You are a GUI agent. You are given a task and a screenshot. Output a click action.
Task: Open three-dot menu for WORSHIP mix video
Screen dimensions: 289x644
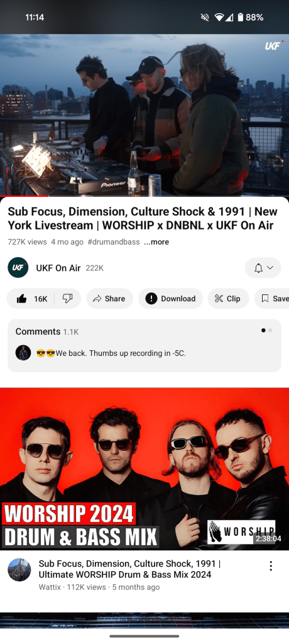click(271, 566)
